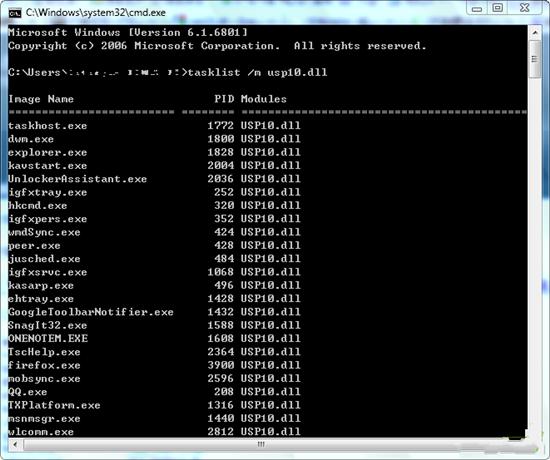
Task: Minimize the command prompt window
Action: (x=477, y=8)
